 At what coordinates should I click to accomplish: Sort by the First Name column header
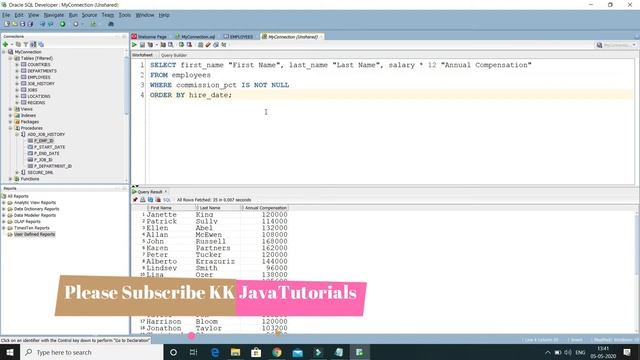[x=172, y=208]
